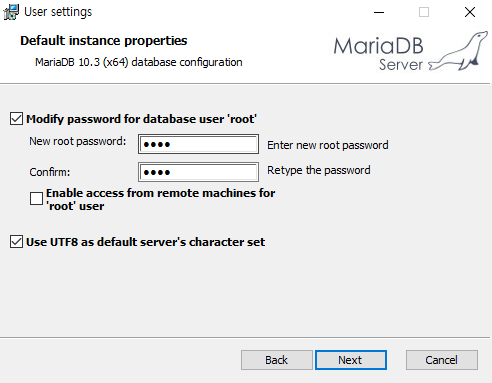
Task: Minimize the User settings window
Action: (379, 12)
